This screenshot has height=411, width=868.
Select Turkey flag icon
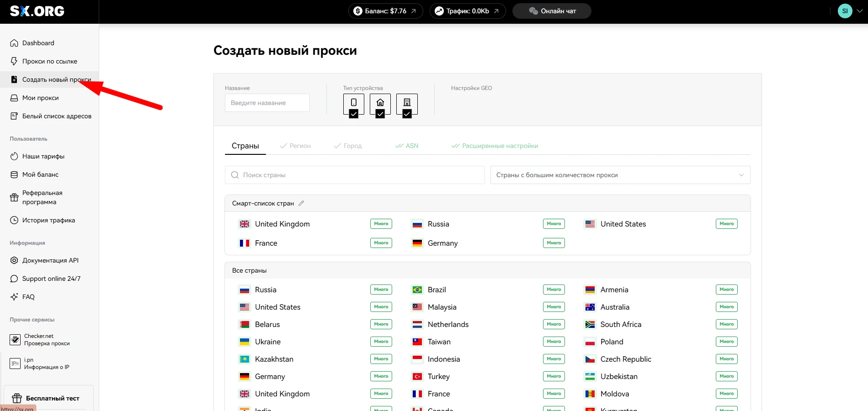[x=417, y=377]
